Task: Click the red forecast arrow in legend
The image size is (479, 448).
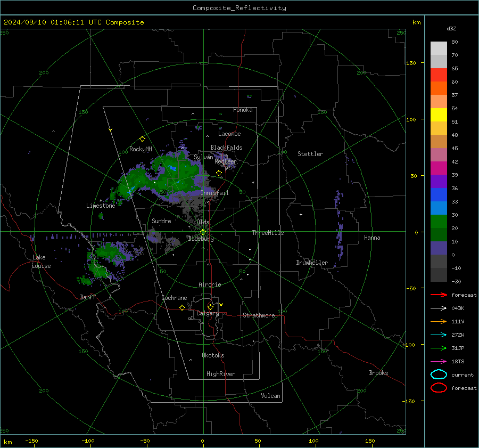Action: click(x=439, y=295)
